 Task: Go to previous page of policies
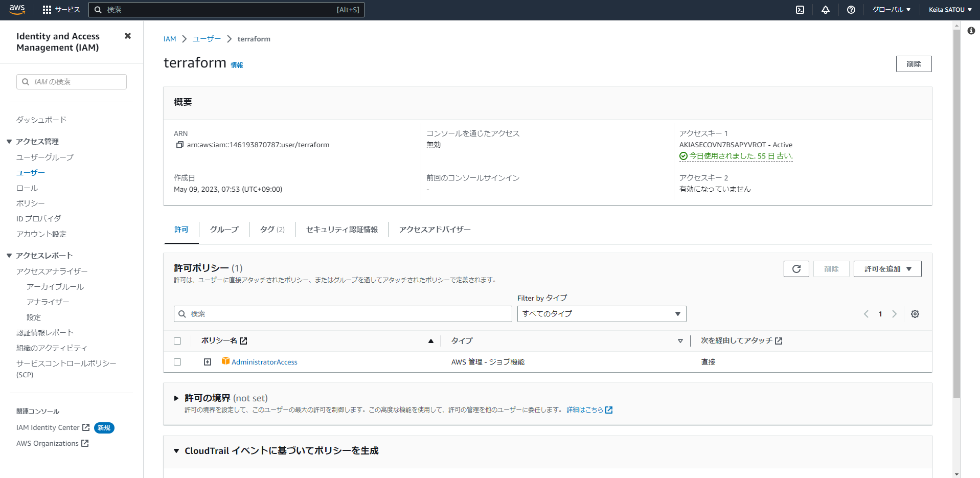click(x=866, y=314)
